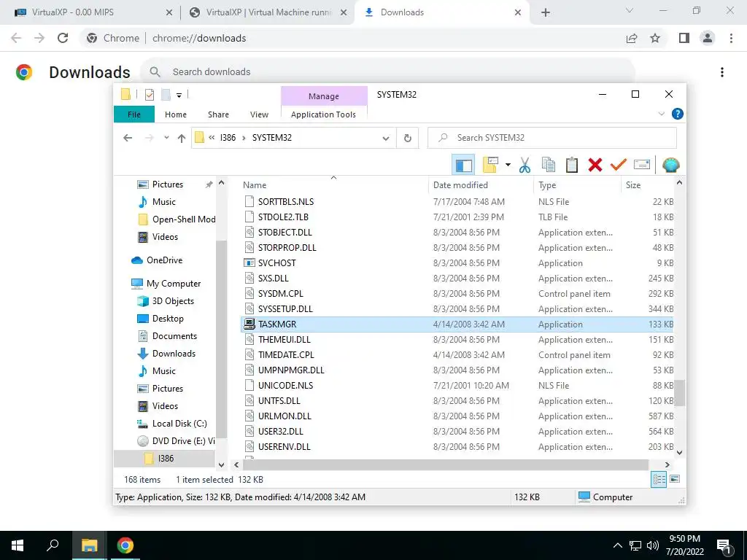
Task: Click the Explorer Help question mark icon
Action: pos(677,114)
